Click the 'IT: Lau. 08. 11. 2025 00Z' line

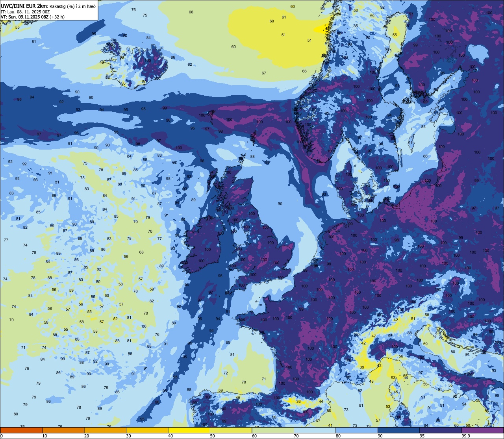pos(25,12)
